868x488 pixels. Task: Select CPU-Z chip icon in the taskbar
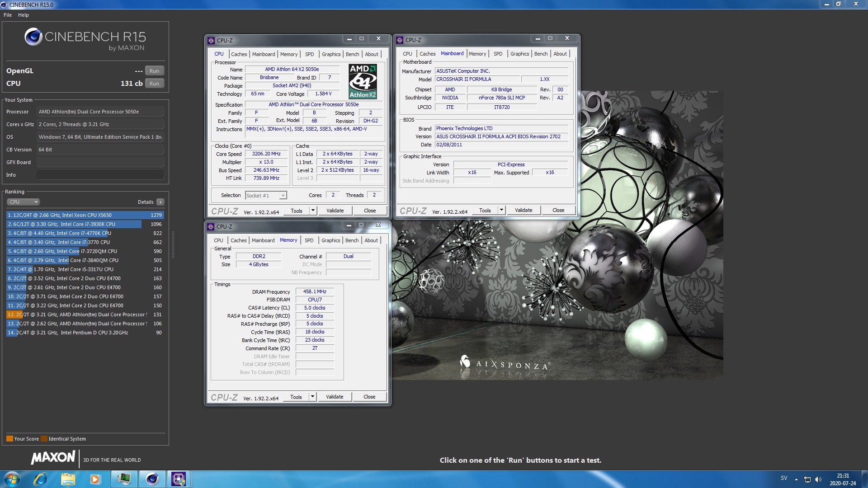[179, 479]
